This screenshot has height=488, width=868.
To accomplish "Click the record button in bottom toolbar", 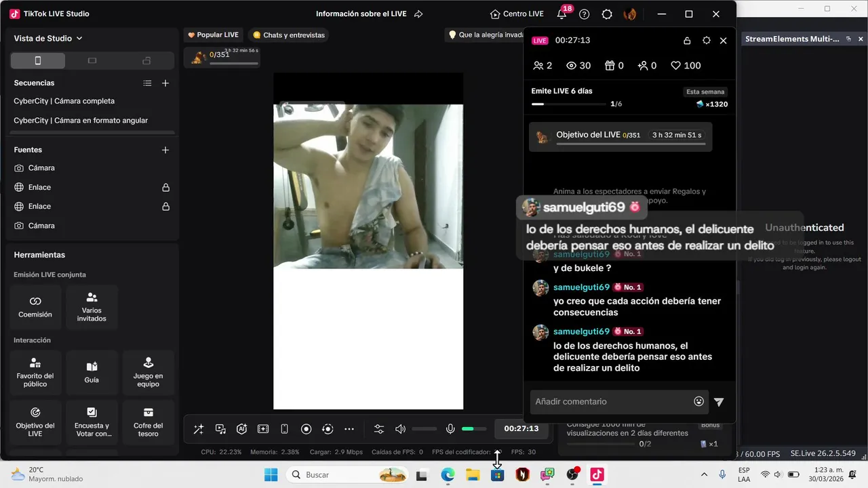I will pos(306,429).
